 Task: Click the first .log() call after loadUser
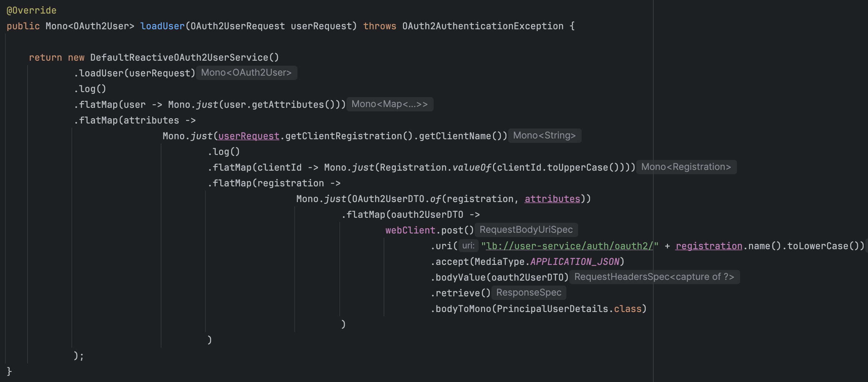[x=90, y=89]
